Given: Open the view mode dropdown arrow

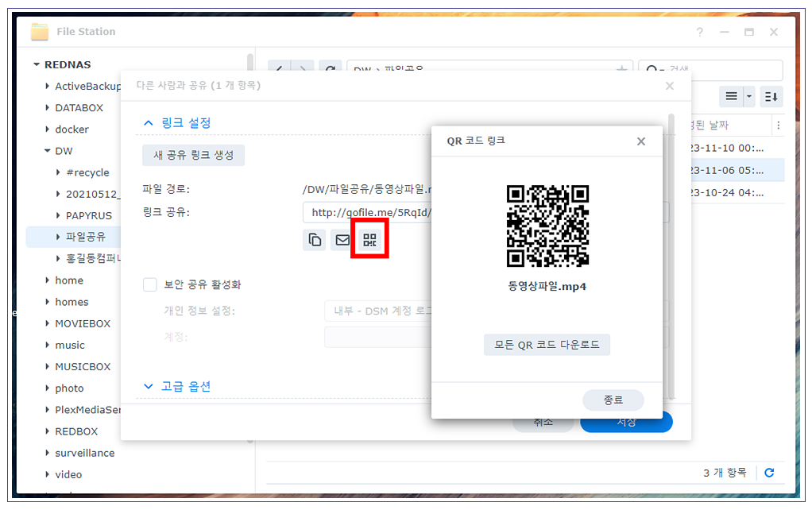Looking at the screenshot, I should [x=748, y=96].
